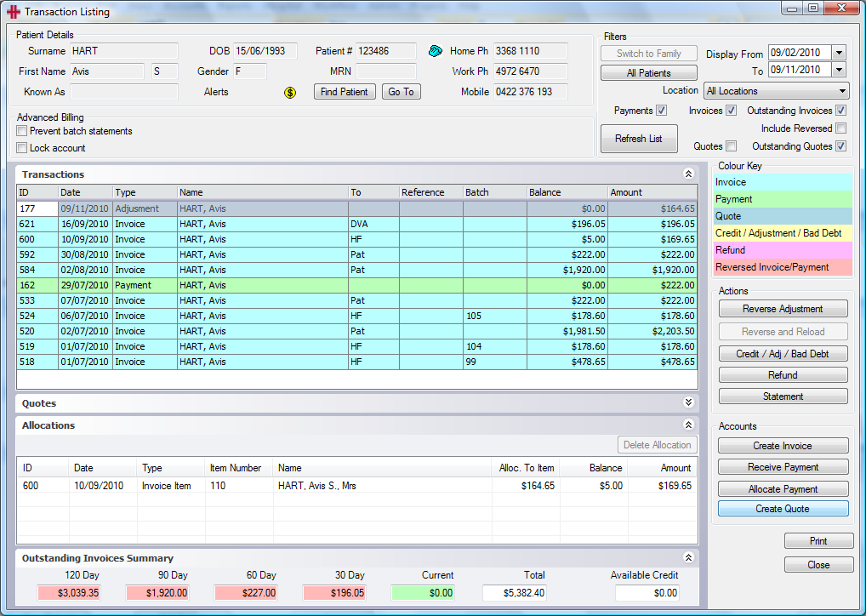Image resolution: width=866 pixels, height=616 pixels.
Task: Select invoice 518 with batch 99
Action: (x=356, y=362)
